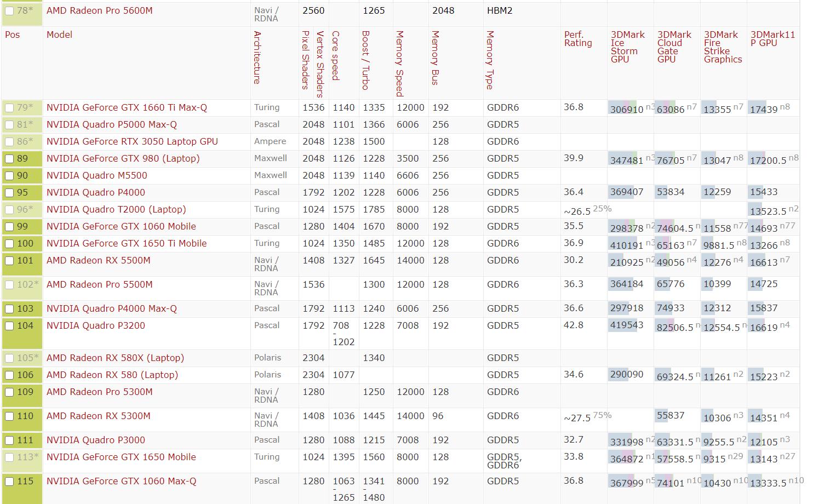Click the 3DMark11 score 16613
Screen dimensions: 813x504
764,262
